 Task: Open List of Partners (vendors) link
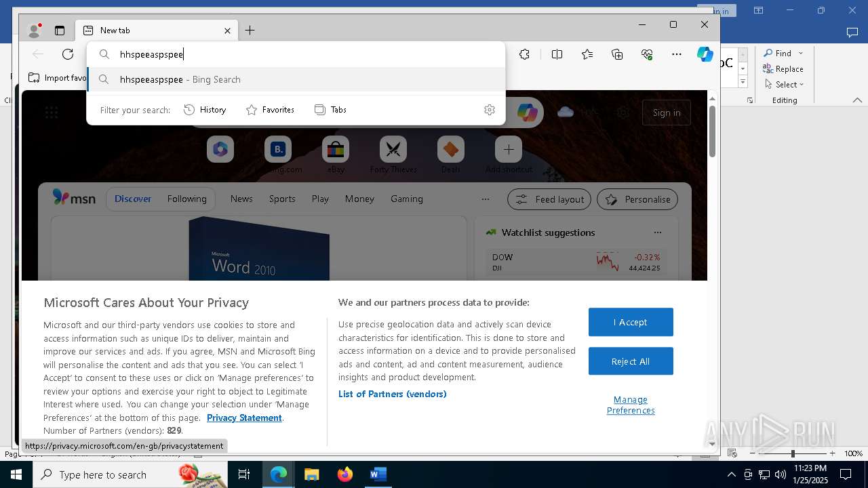pos(392,394)
